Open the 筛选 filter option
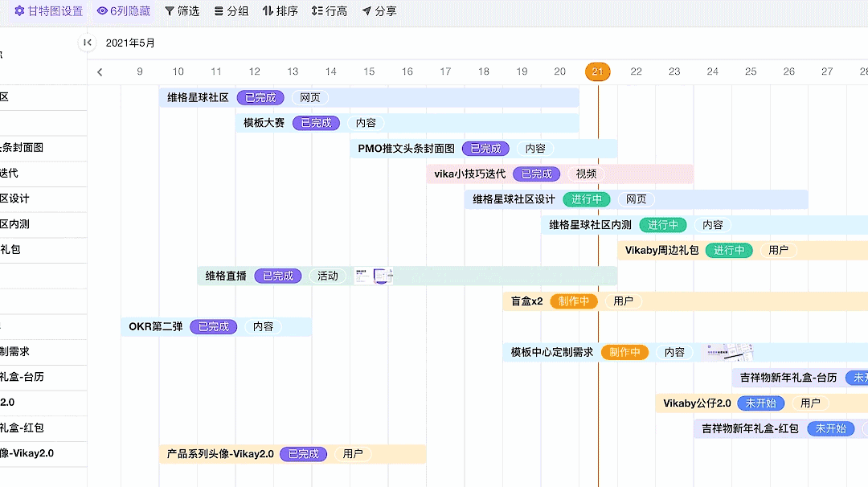 click(182, 11)
